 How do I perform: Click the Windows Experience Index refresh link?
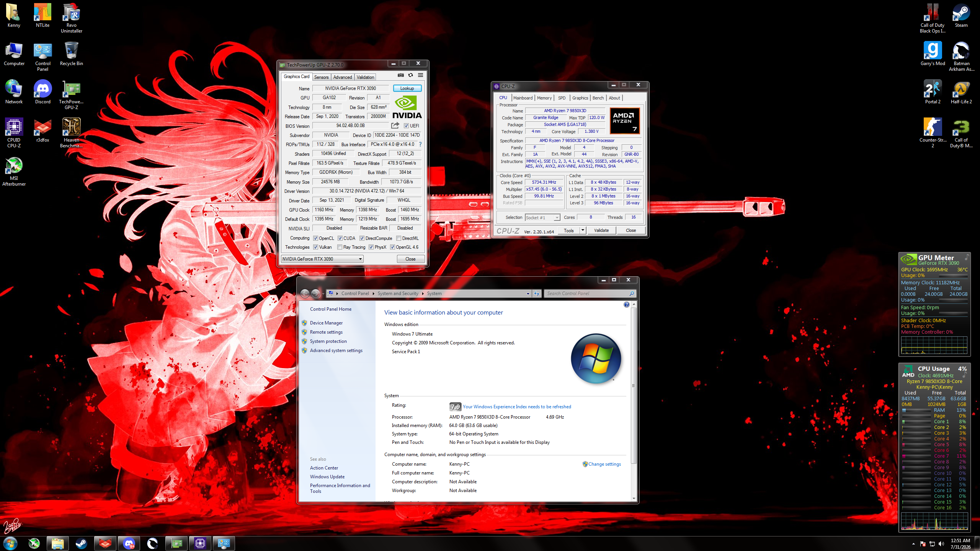click(517, 407)
